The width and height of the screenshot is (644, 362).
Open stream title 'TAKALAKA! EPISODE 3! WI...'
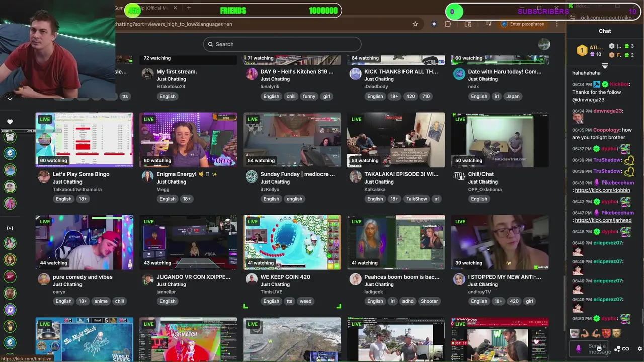tap(401, 174)
